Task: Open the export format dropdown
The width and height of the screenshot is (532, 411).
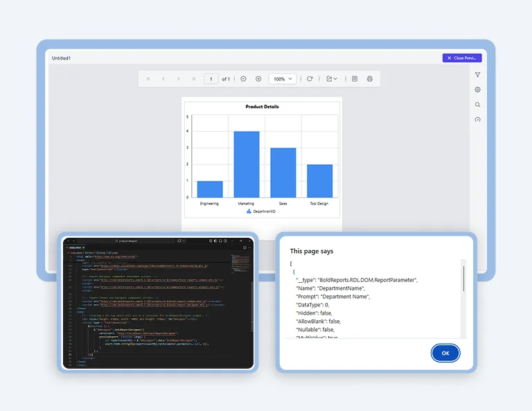Action: tap(332, 79)
